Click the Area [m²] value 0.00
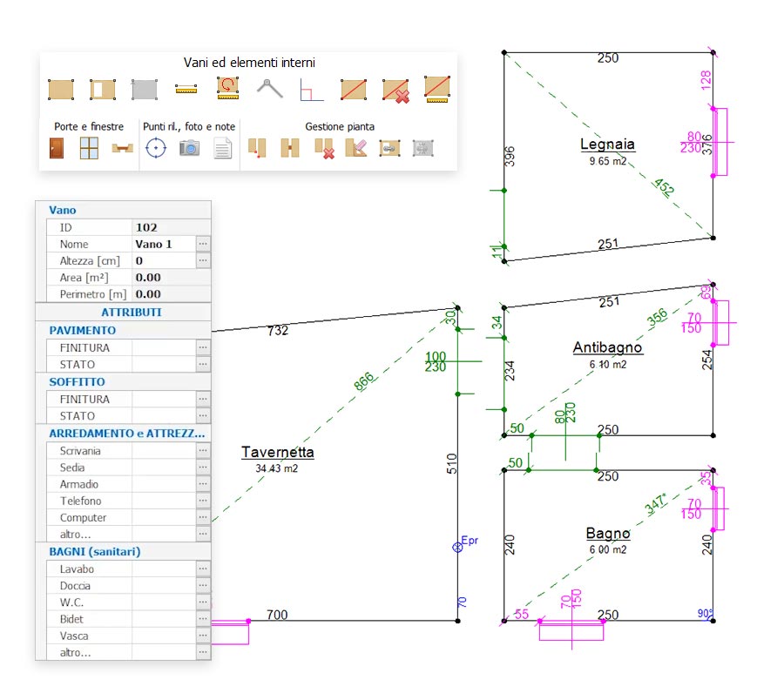 (x=171, y=278)
